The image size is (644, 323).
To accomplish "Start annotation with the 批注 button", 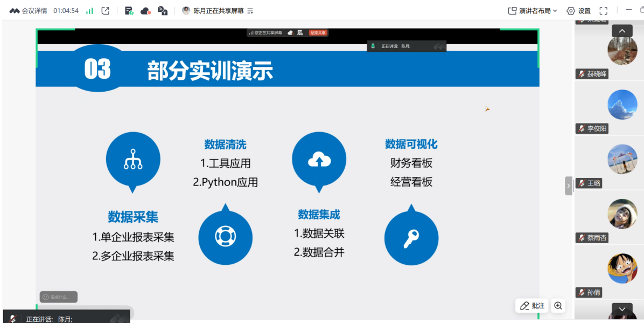I will pos(531,305).
